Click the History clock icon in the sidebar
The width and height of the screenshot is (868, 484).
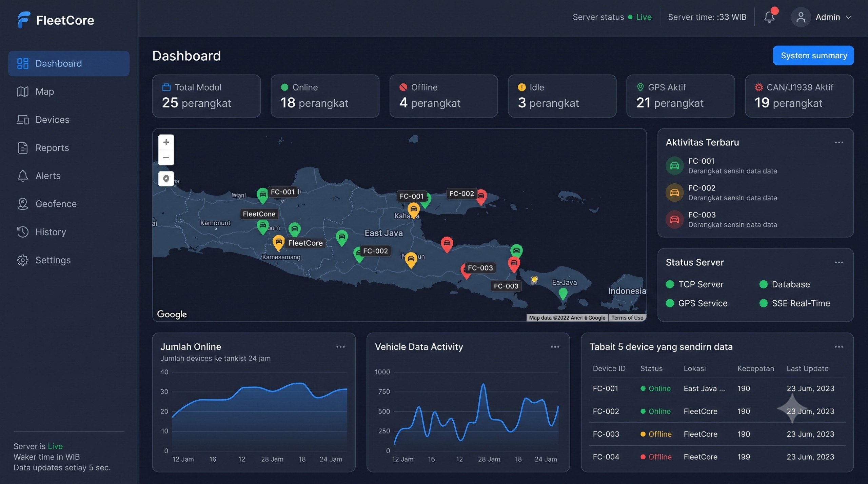pos(23,232)
